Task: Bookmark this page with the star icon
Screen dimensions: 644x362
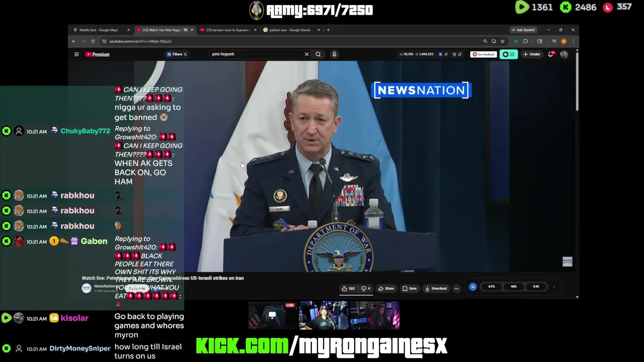Action: pyautogui.click(x=502, y=41)
